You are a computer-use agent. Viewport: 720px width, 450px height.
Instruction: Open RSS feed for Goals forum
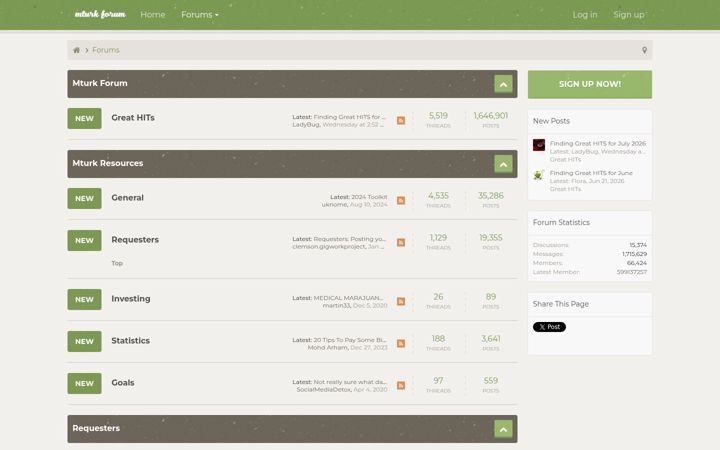pyautogui.click(x=401, y=385)
